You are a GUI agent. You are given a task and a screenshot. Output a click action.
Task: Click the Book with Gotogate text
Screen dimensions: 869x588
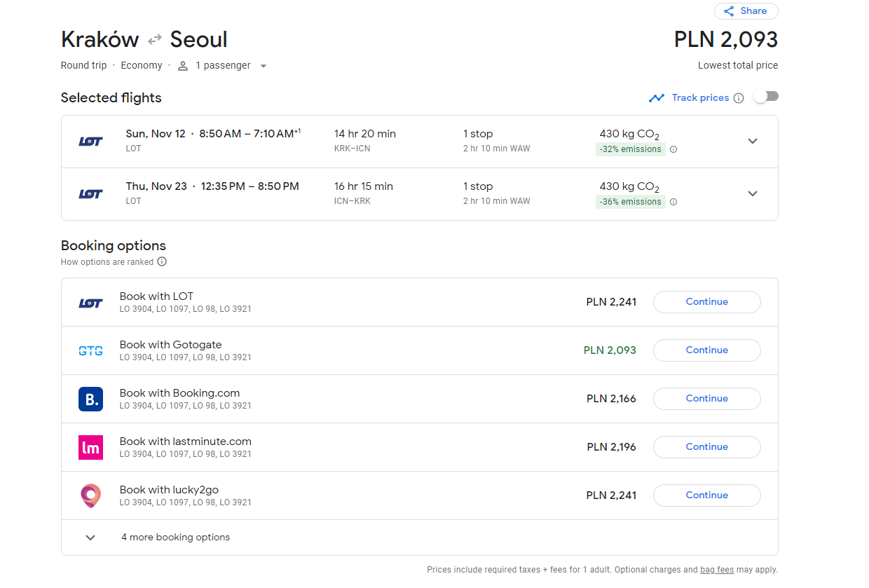(x=170, y=345)
